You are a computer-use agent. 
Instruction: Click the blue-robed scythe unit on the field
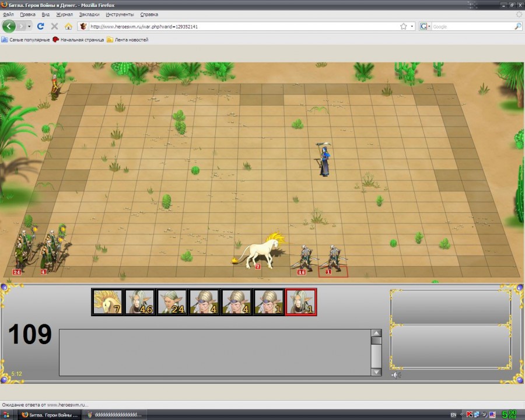click(x=324, y=159)
